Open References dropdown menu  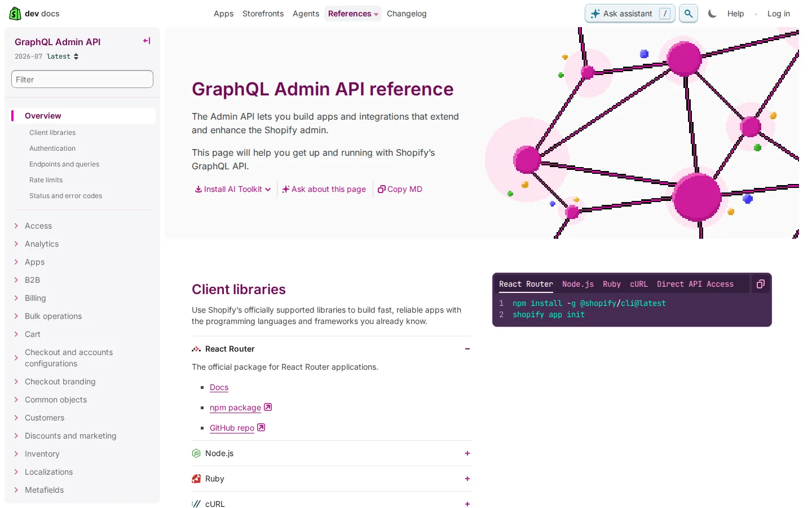point(353,14)
